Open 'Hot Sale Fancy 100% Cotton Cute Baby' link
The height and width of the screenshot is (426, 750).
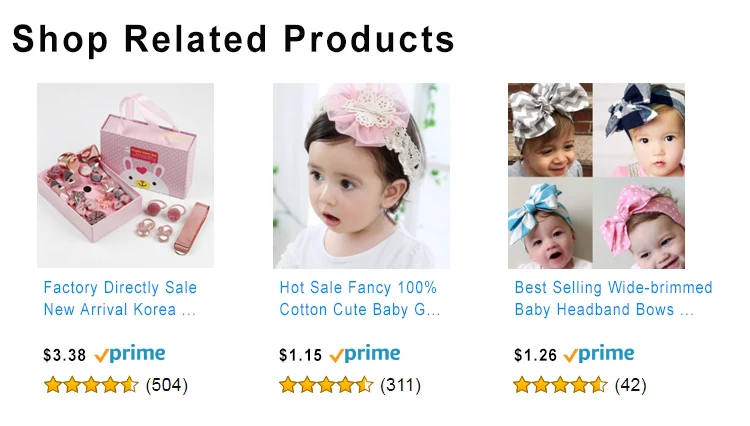359,299
